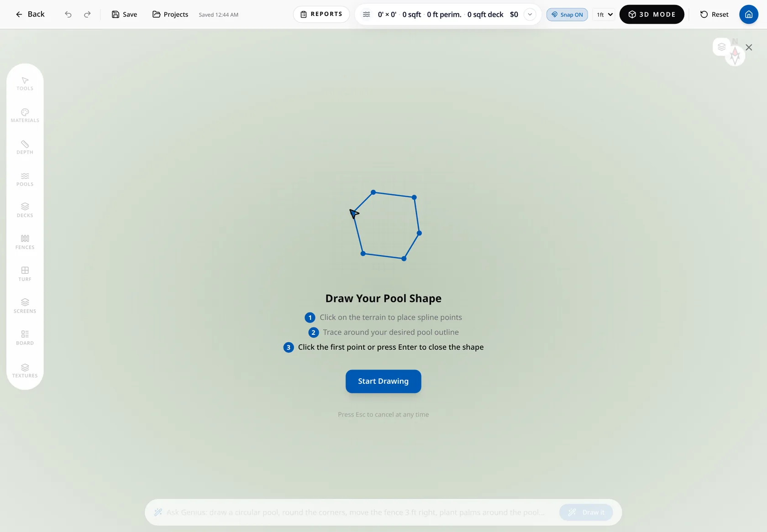Reset the design
Image resolution: width=767 pixels, height=532 pixels.
(714, 15)
